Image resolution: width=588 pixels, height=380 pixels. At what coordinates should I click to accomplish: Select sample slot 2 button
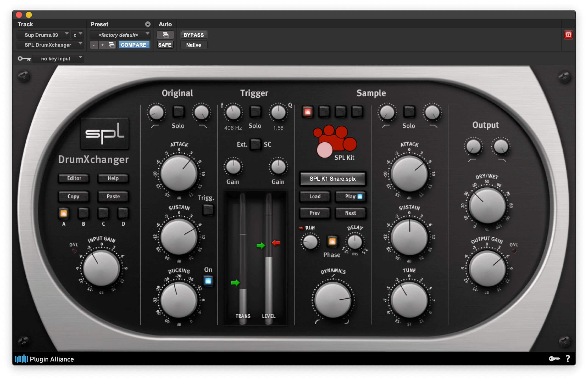click(x=324, y=112)
